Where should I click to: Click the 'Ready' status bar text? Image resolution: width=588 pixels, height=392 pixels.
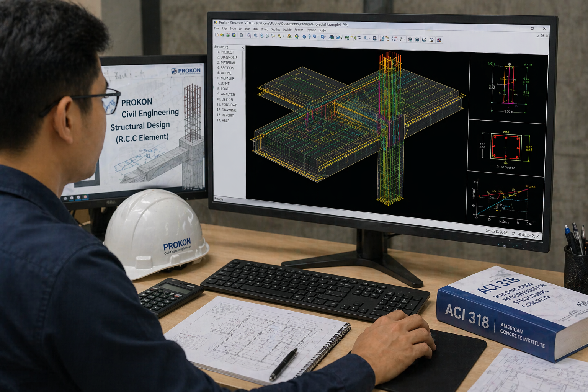tap(219, 199)
